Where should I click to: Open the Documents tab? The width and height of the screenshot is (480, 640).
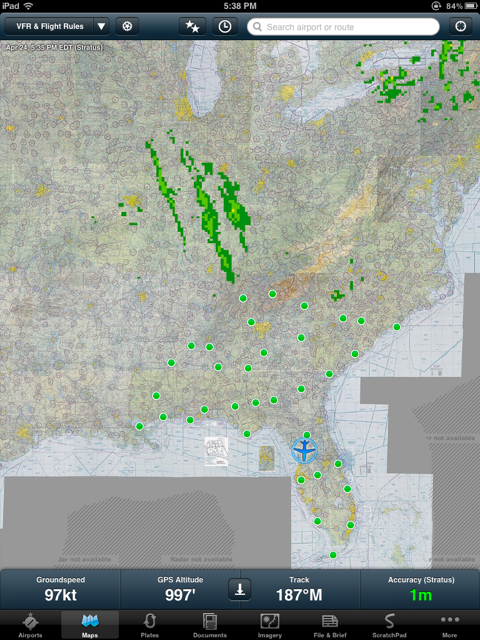coord(210,625)
